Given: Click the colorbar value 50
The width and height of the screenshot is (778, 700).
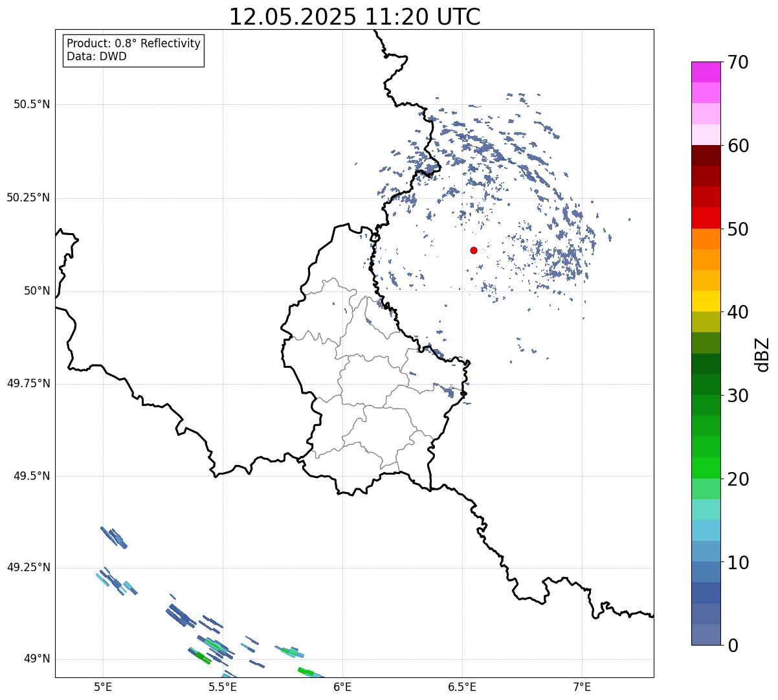Looking at the screenshot, I should (738, 229).
